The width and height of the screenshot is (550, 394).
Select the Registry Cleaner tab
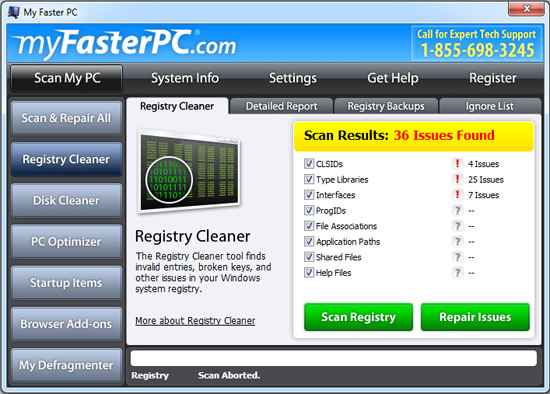(x=177, y=106)
